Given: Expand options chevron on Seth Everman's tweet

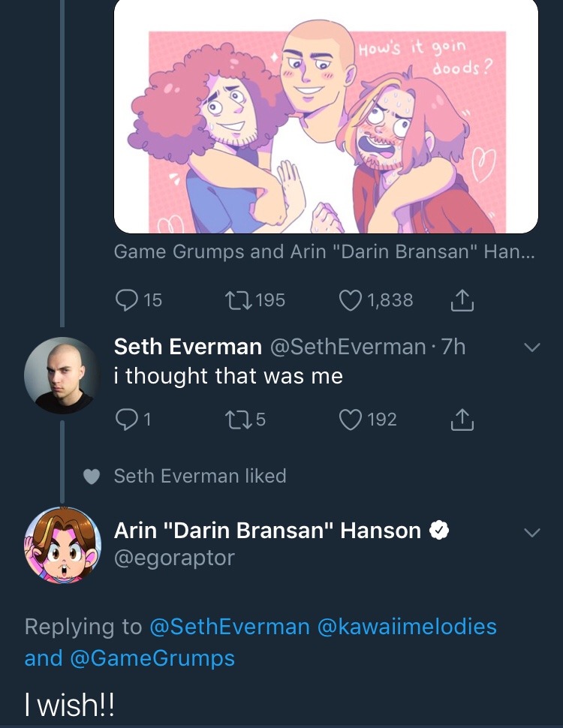Looking at the screenshot, I should click(531, 347).
